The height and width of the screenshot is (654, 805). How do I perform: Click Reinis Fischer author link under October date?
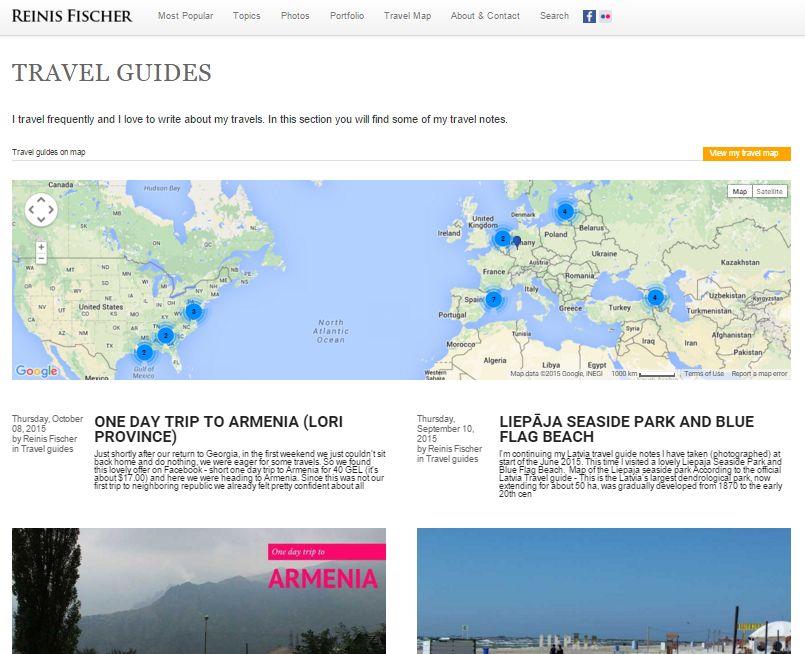click(50, 439)
